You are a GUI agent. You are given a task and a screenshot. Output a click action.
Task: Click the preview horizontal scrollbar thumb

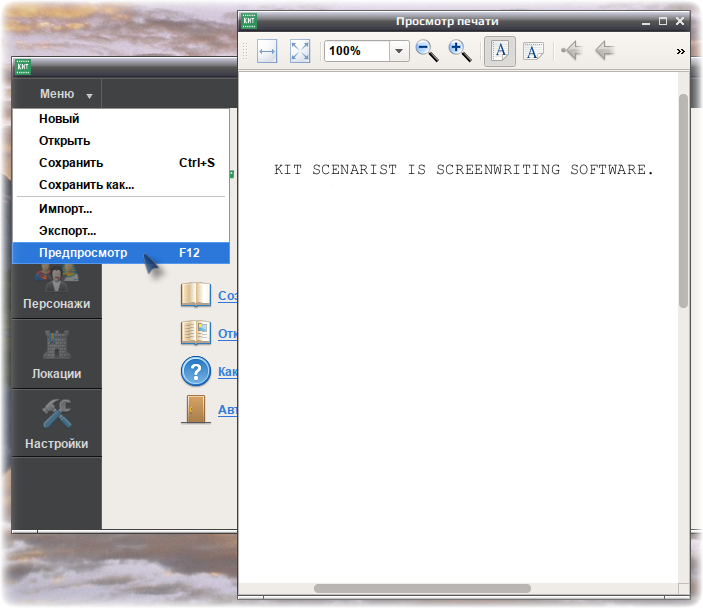(x=422, y=588)
